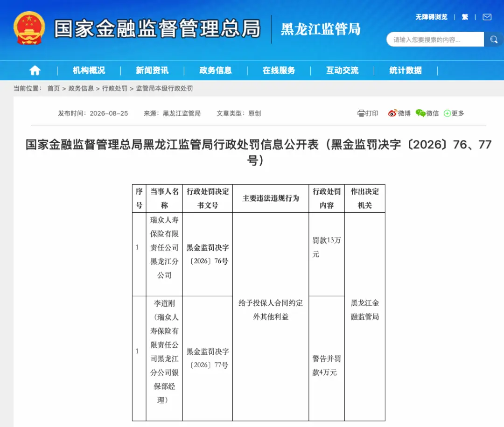The width and height of the screenshot is (504, 427).
Task: Click the 序号 column header
Action: (139, 198)
